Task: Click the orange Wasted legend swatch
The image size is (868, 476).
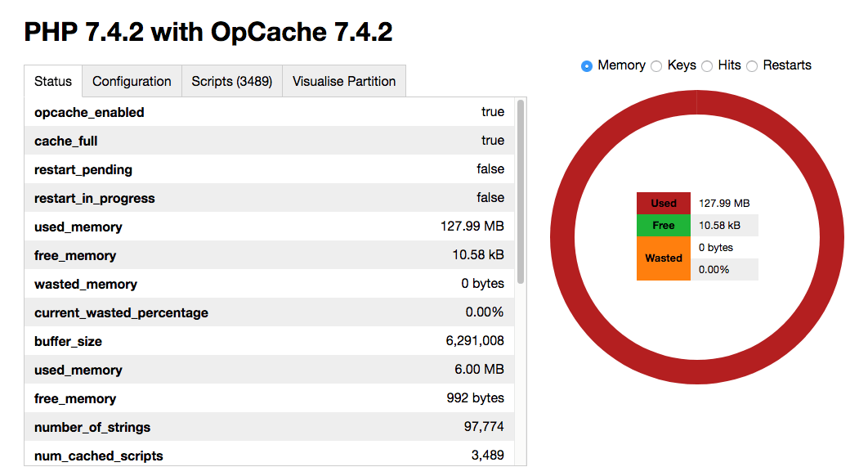Action: [x=663, y=258]
